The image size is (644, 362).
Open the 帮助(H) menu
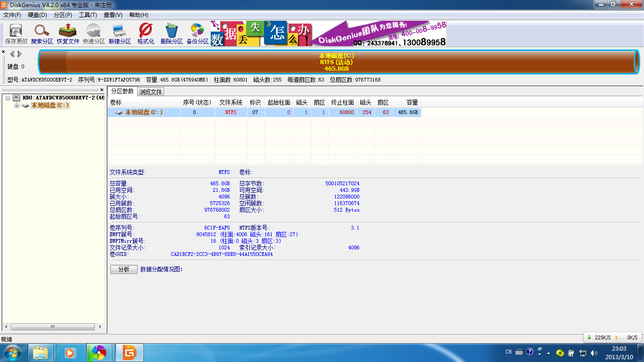tap(138, 15)
